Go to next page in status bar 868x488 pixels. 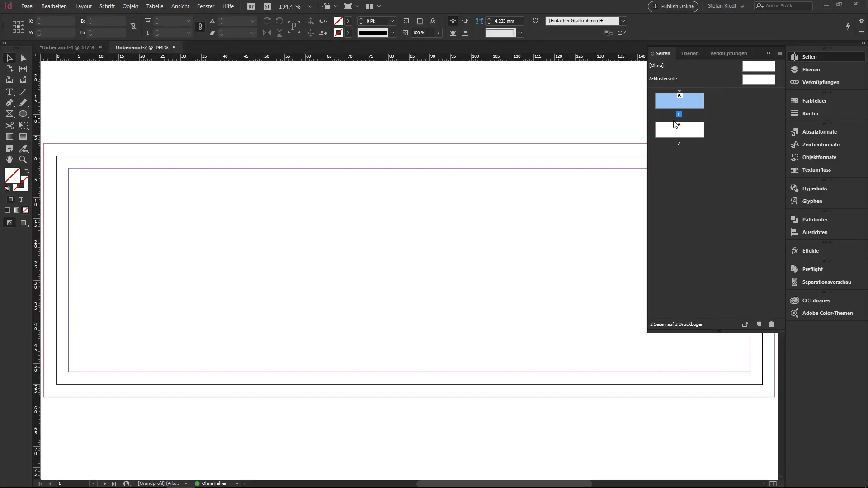point(104,483)
